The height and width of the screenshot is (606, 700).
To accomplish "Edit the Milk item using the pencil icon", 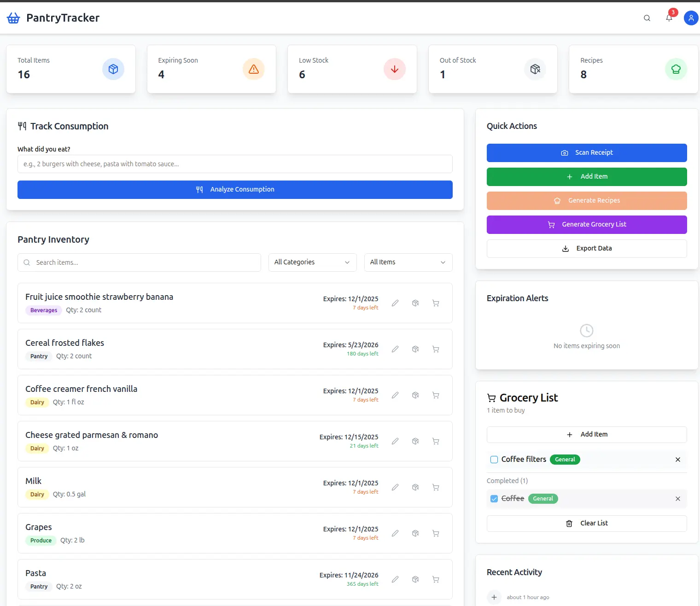I will coord(395,487).
